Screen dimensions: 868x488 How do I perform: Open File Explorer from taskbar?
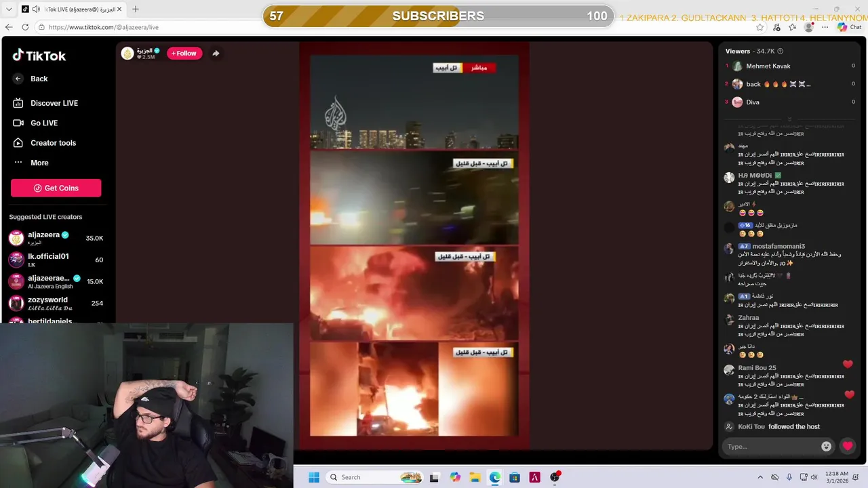(475, 477)
